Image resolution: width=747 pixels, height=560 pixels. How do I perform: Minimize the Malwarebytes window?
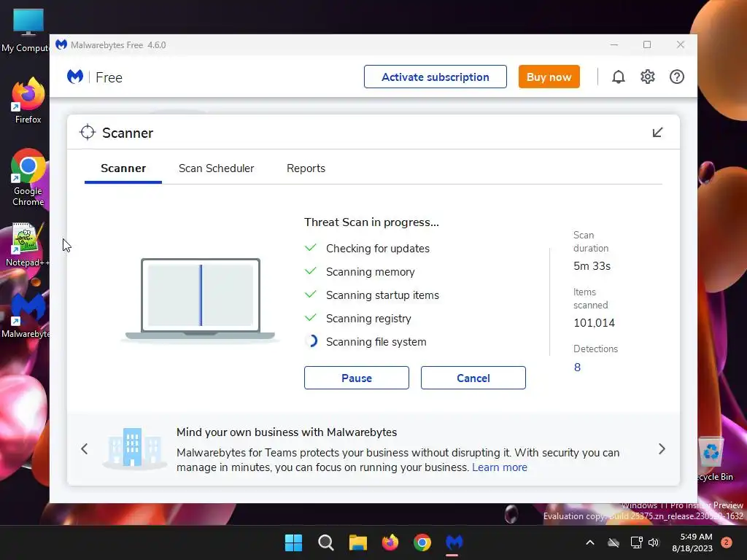point(614,44)
